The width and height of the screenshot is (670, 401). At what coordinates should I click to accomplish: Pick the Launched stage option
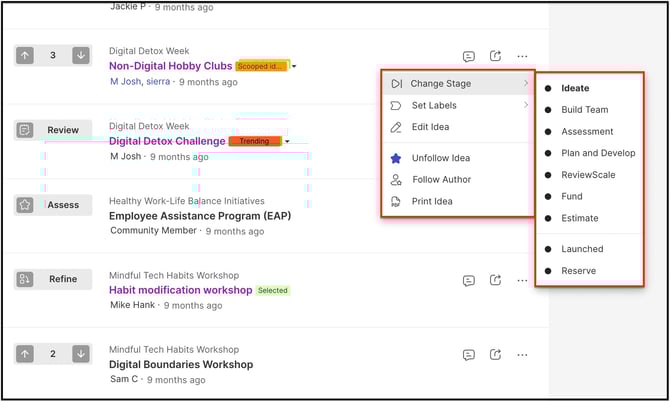coord(581,249)
